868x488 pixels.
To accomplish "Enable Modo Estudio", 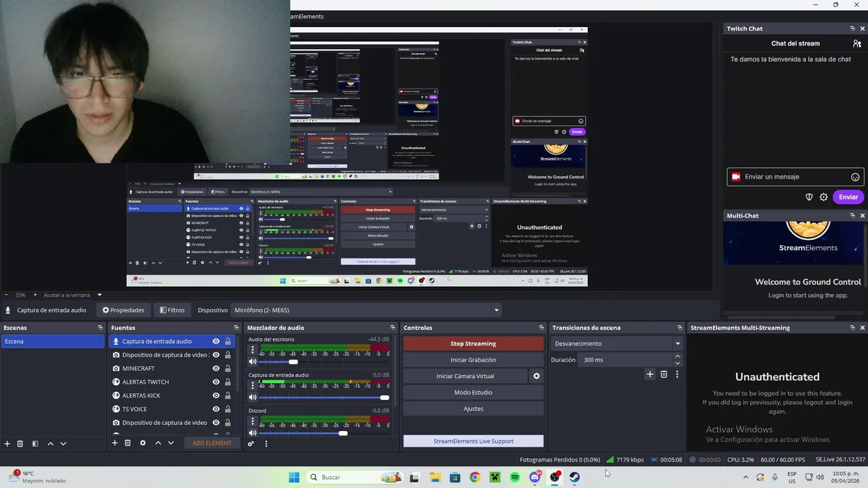I will [473, 392].
